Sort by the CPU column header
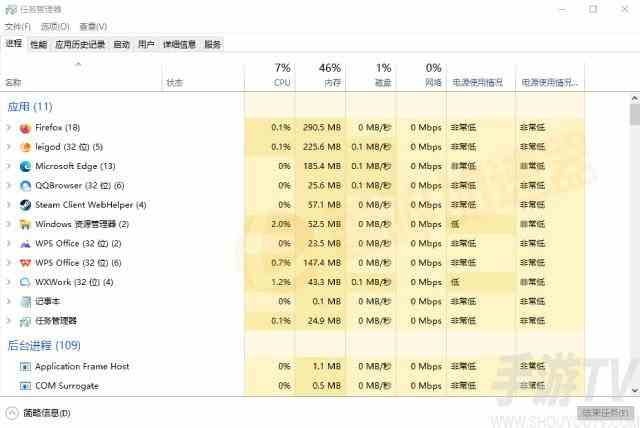This screenshot has height=428, width=640. point(270,75)
